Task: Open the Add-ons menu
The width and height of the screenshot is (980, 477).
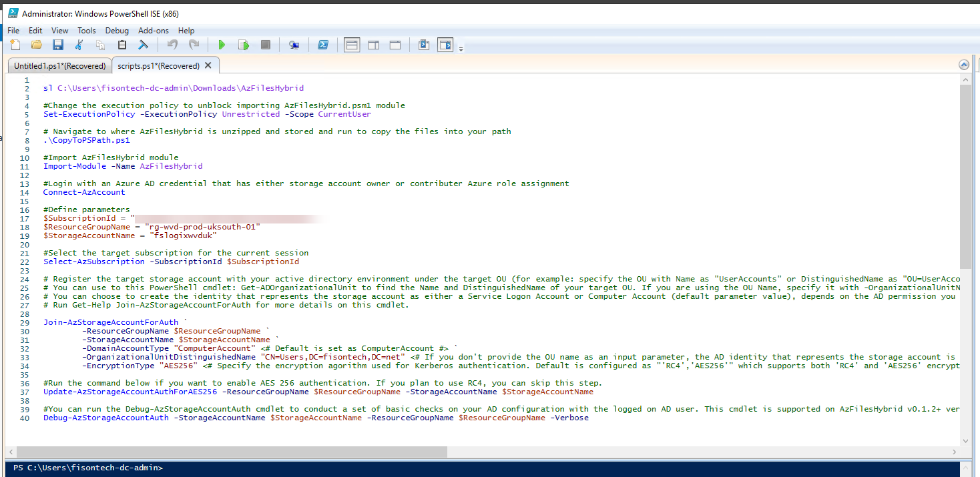Action: pyautogui.click(x=154, y=31)
